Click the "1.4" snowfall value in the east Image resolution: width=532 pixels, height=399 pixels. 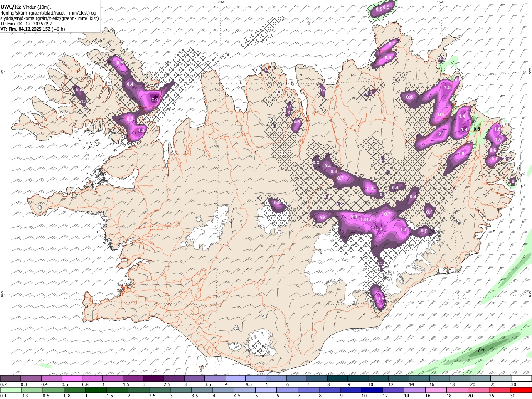462,116
